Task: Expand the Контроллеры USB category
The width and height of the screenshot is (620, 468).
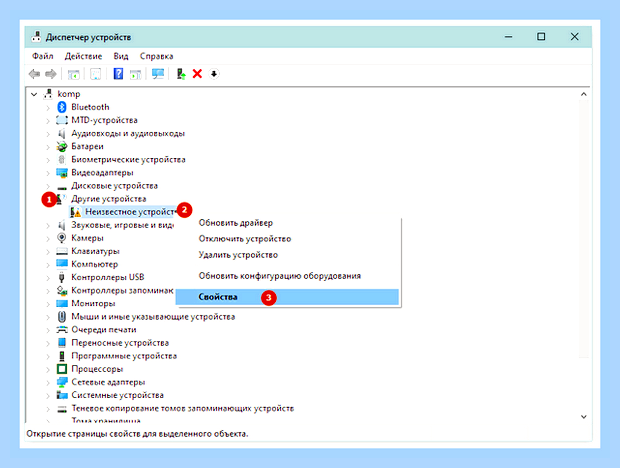Action: click(x=48, y=278)
